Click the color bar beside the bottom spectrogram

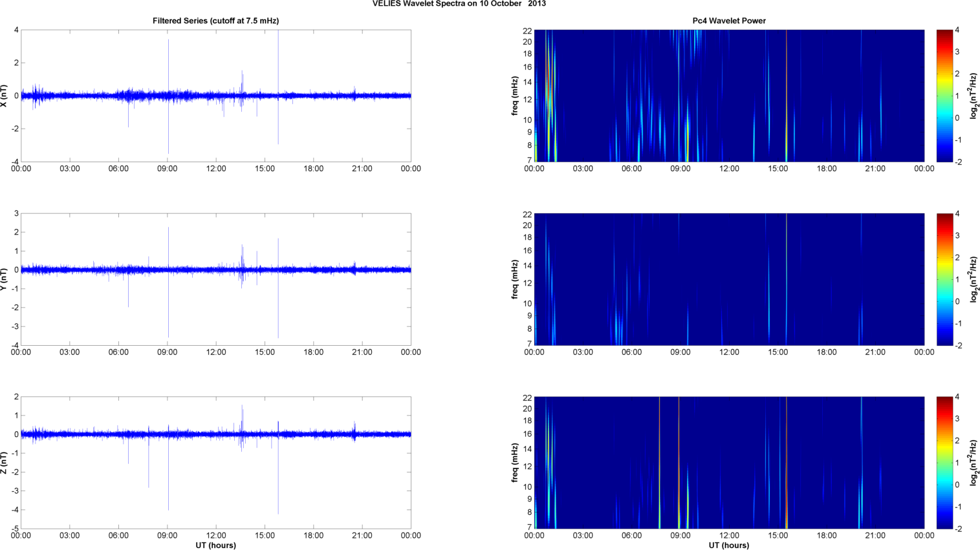tap(944, 463)
